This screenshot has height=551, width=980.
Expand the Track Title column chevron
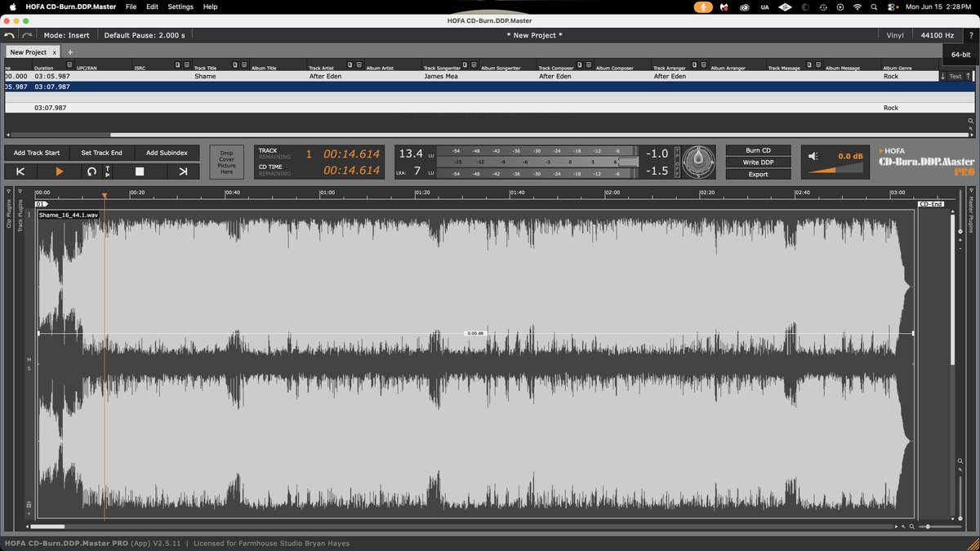pos(244,64)
